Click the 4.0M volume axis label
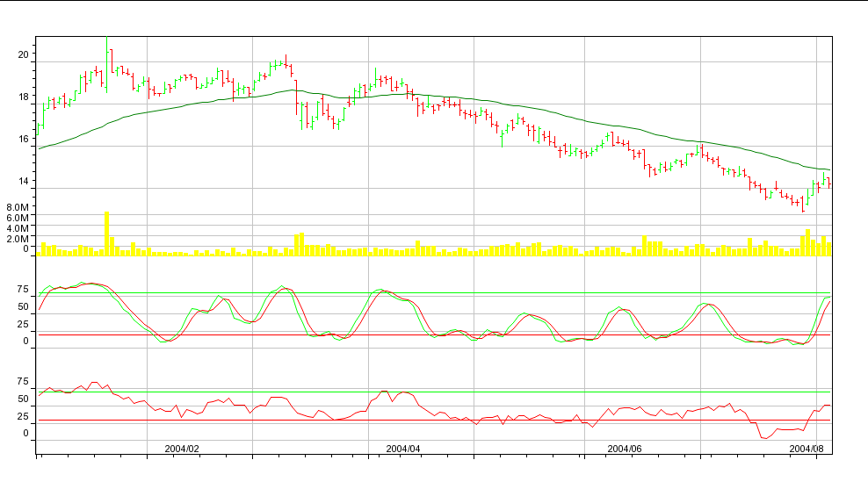Viewport: 868px width, 489px height. (19, 228)
